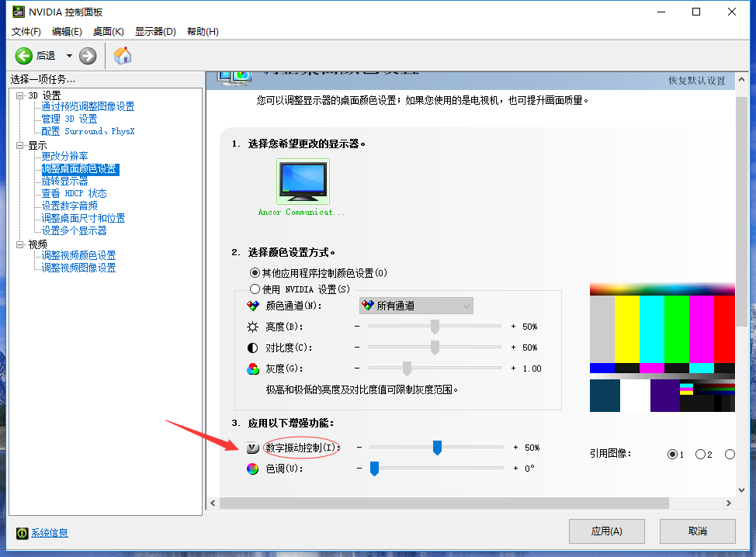Click the digital vibrance icon
Image resolution: width=756 pixels, height=557 pixels.
pyautogui.click(x=252, y=448)
